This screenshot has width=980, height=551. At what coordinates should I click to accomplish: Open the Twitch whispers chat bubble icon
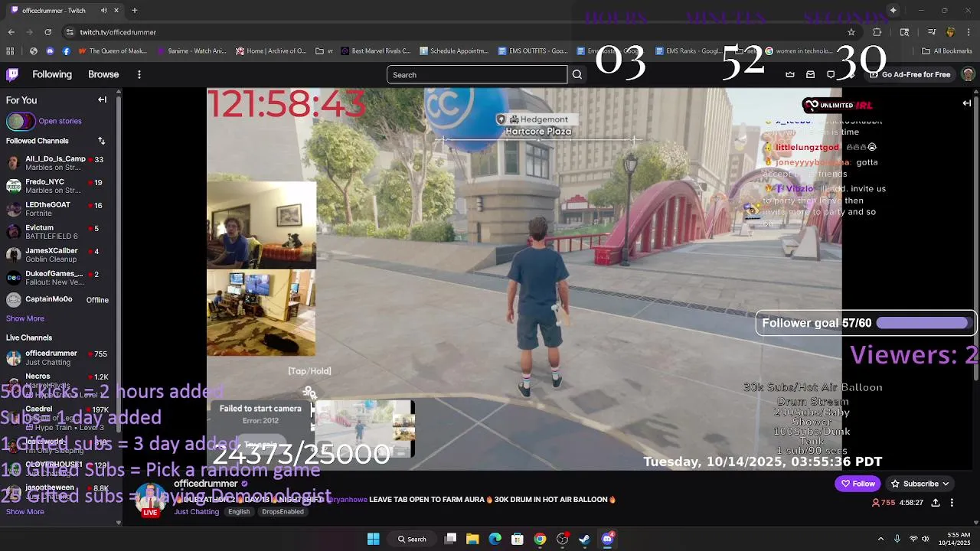point(831,74)
